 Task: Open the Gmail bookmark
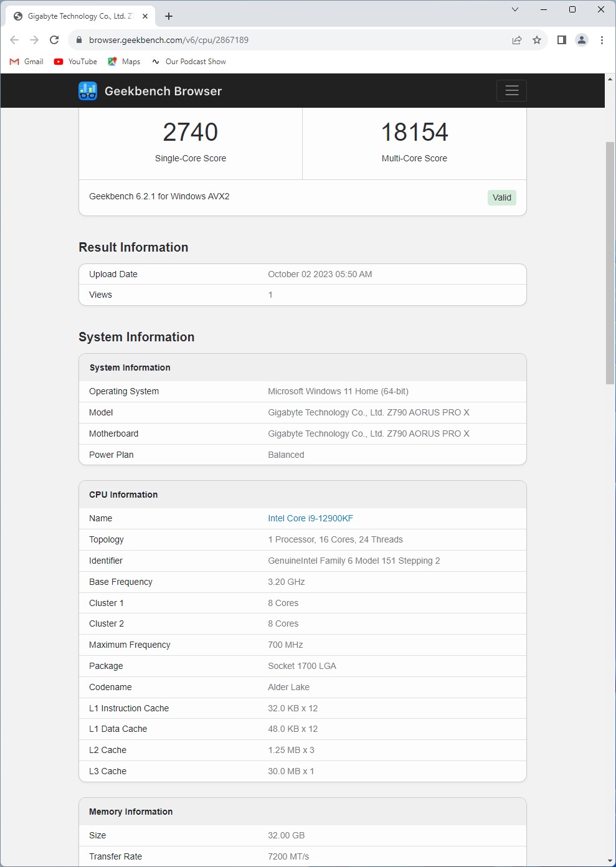tap(27, 62)
